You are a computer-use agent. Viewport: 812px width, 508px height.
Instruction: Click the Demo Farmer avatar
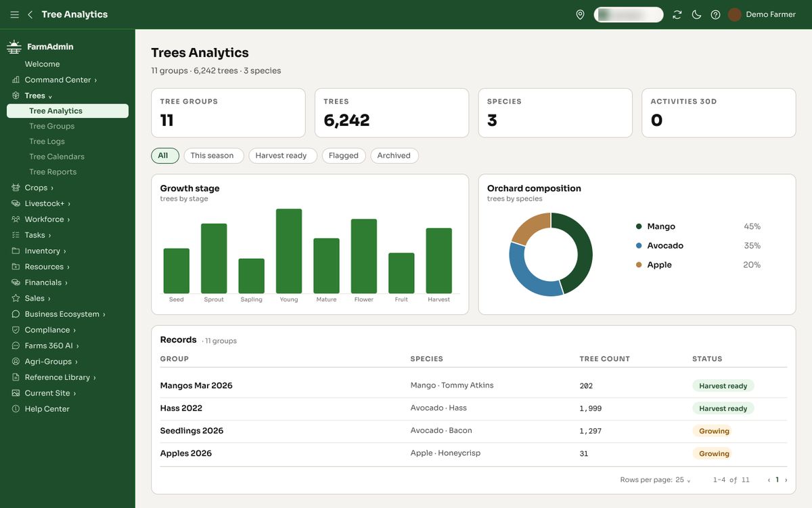pyautogui.click(x=735, y=14)
